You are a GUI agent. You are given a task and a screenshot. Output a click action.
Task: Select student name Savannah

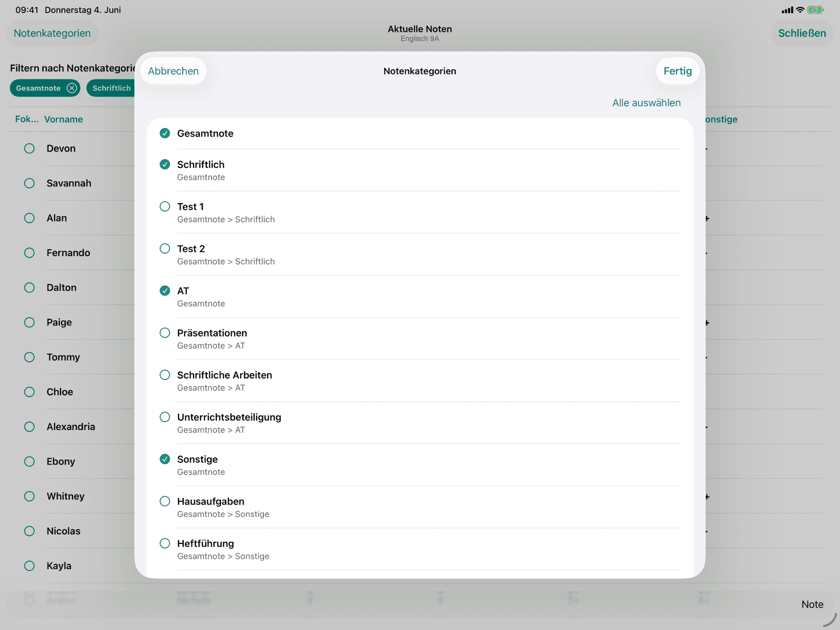pyautogui.click(x=69, y=183)
